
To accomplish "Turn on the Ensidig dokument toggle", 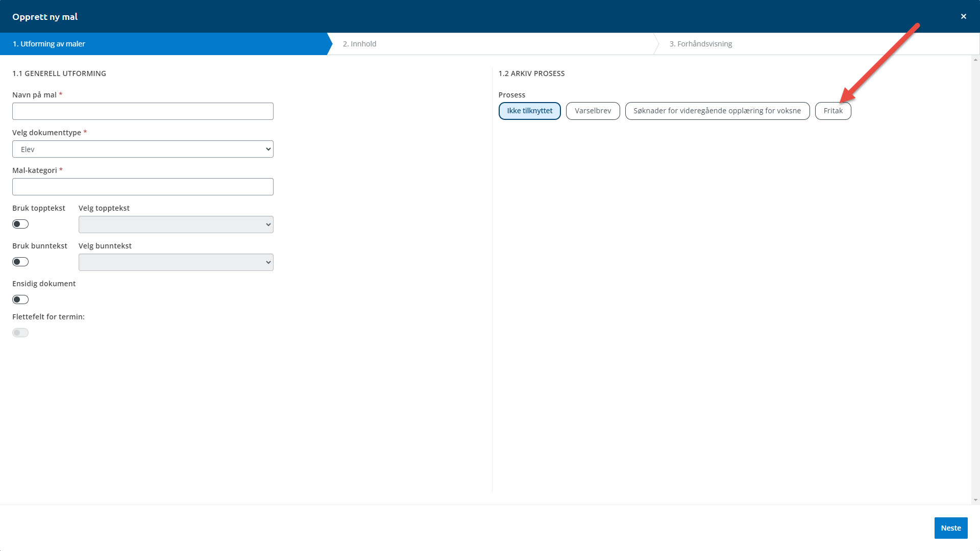I will pyautogui.click(x=20, y=299).
